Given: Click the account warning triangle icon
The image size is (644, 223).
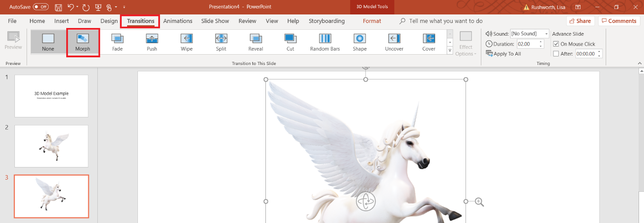Looking at the screenshot, I should [x=527, y=7].
